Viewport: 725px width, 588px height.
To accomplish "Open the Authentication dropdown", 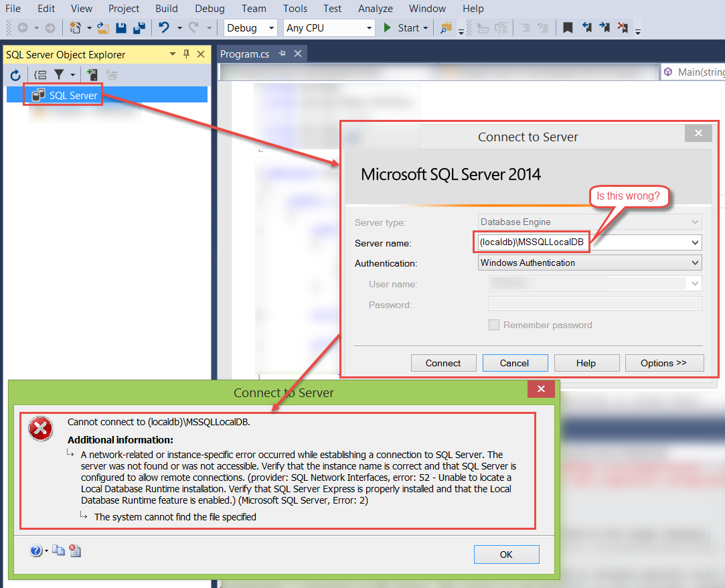I will coord(695,263).
